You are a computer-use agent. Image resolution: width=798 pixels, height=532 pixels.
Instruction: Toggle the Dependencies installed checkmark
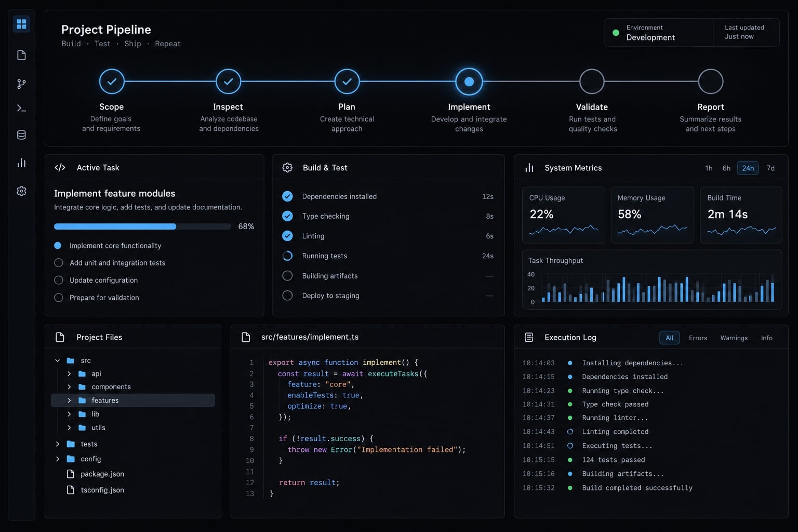[x=287, y=196]
